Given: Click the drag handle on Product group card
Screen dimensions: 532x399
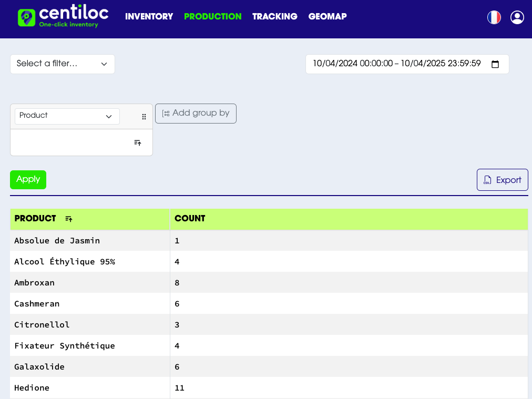Looking at the screenshot, I should pyautogui.click(x=144, y=117).
